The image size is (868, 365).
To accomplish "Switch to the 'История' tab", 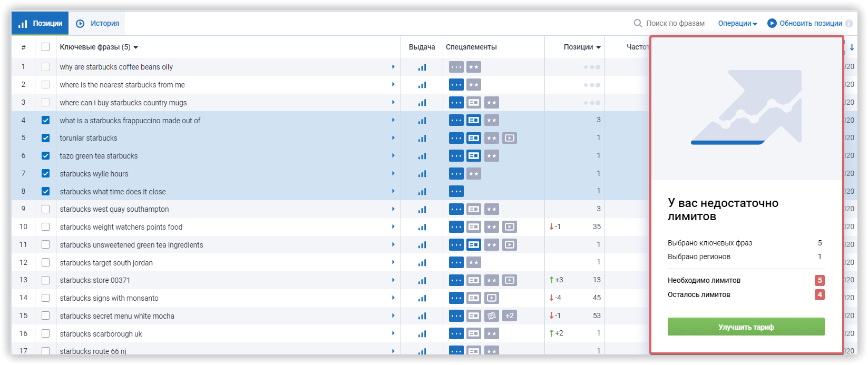I will (x=97, y=23).
